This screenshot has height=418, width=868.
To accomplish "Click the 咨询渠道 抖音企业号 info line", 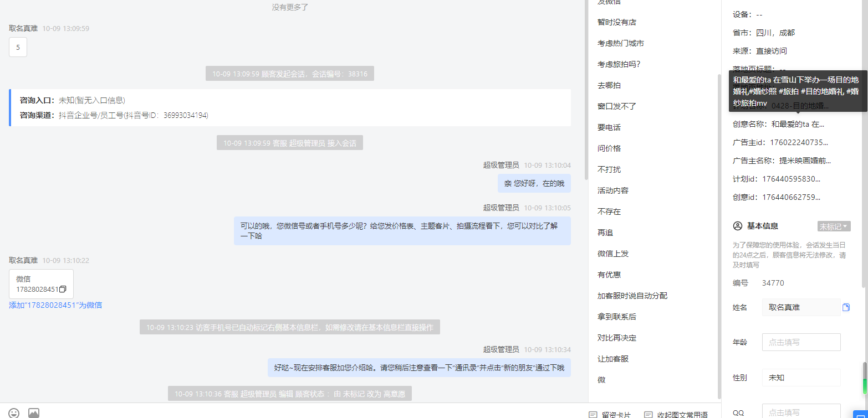I will click(x=114, y=115).
